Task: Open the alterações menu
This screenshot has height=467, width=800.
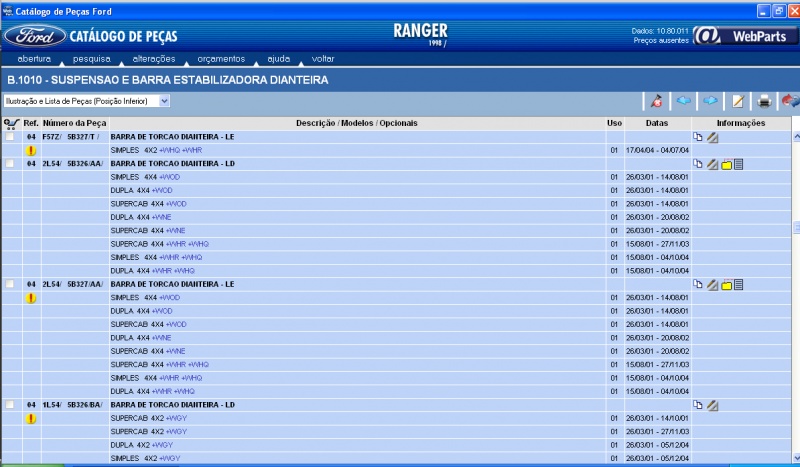Action: point(154,59)
